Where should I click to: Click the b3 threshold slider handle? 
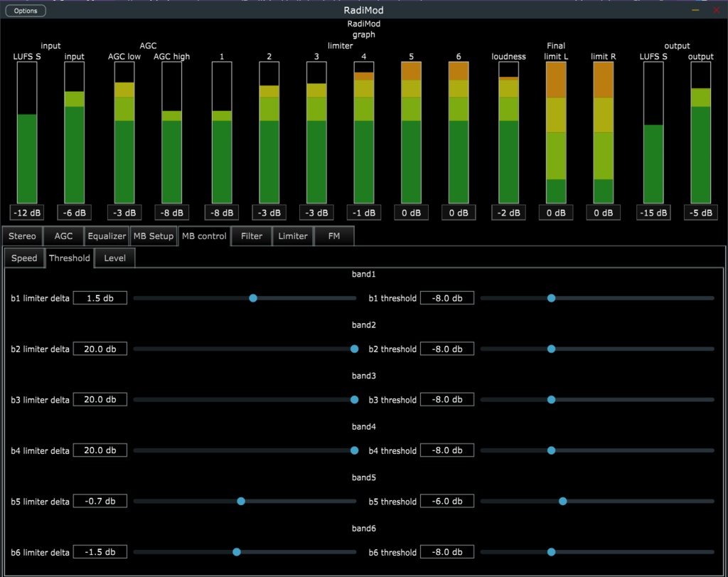(551, 400)
